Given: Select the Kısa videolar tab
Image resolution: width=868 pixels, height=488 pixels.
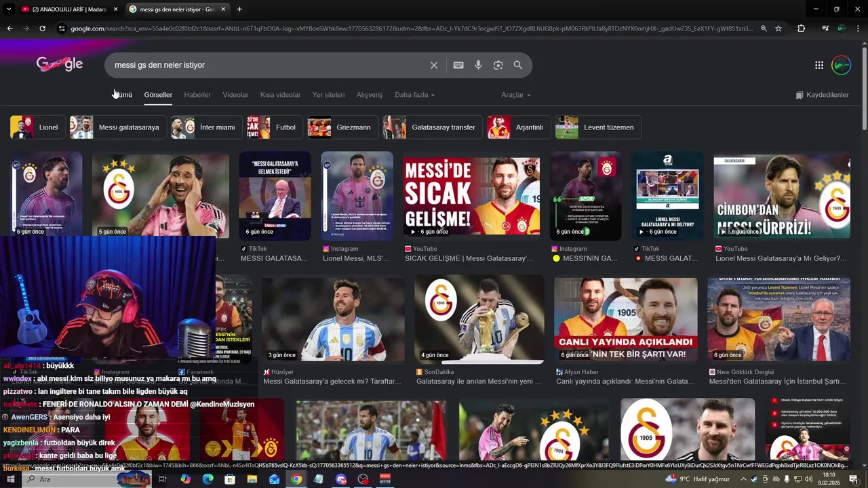Looking at the screenshot, I should pyautogui.click(x=280, y=95).
